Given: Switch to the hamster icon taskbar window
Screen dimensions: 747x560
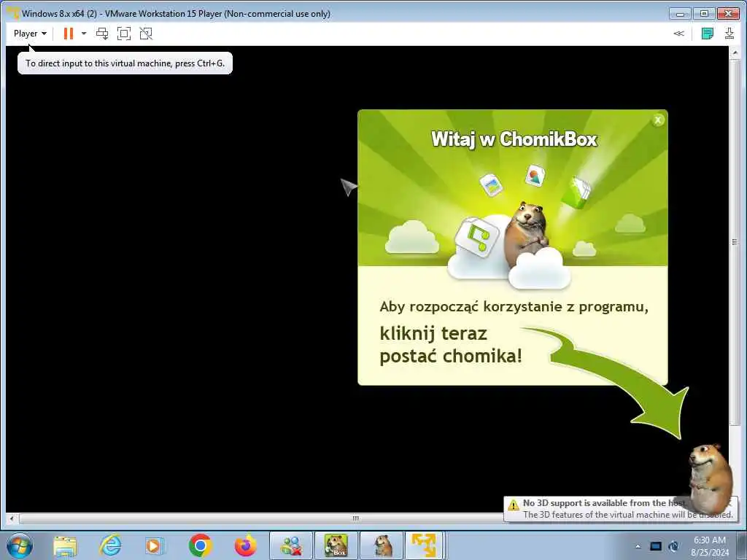Looking at the screenshot, I should coord(381,545).
